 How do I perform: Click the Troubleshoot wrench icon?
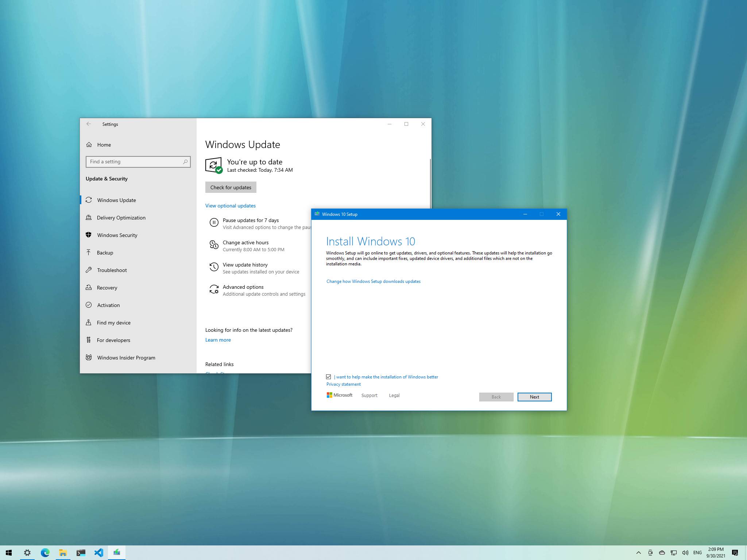coord(89,270)
